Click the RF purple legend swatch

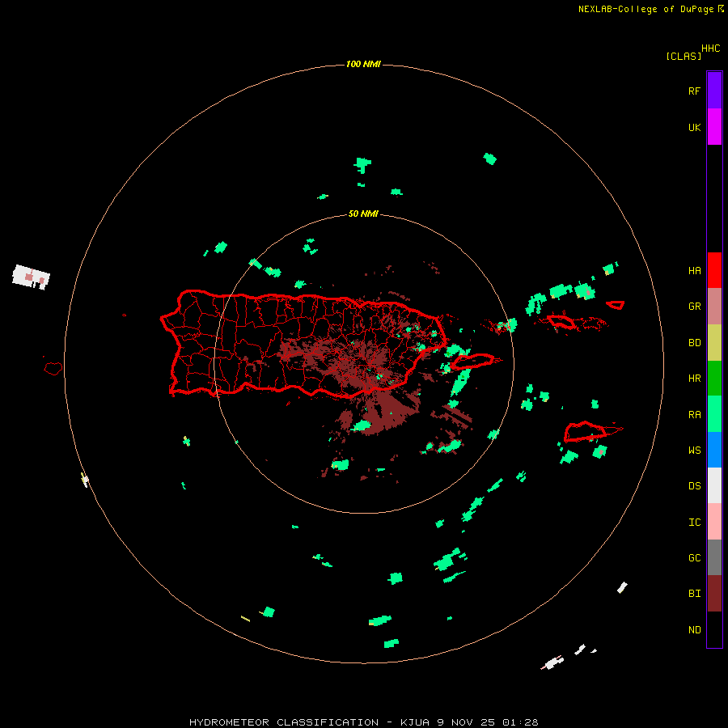[x=714, y=91]
